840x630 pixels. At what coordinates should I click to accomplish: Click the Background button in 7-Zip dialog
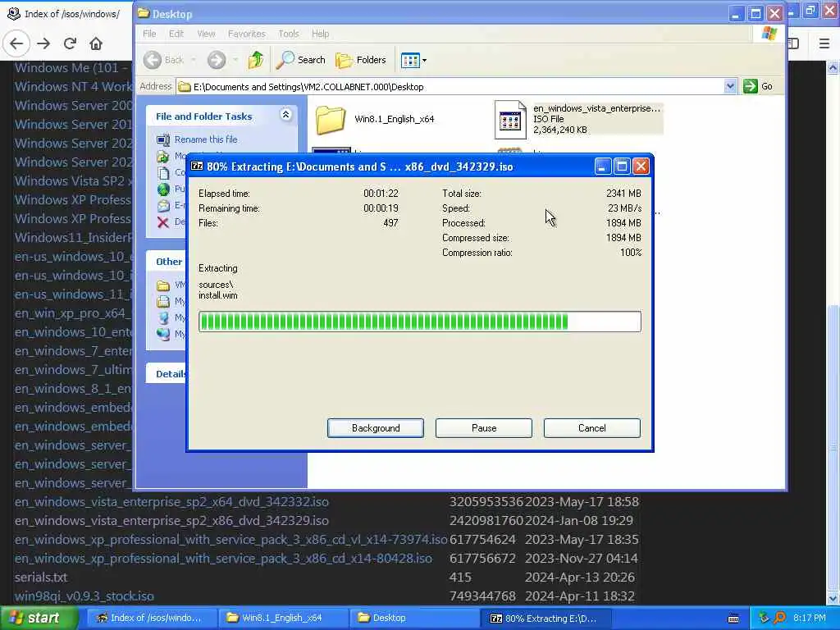(x=376, y=428)
